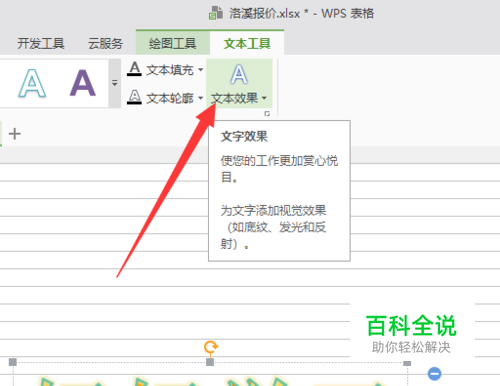Add a new document tab with plus
Screen dimensions: 500x386
[x=15, y=134]
